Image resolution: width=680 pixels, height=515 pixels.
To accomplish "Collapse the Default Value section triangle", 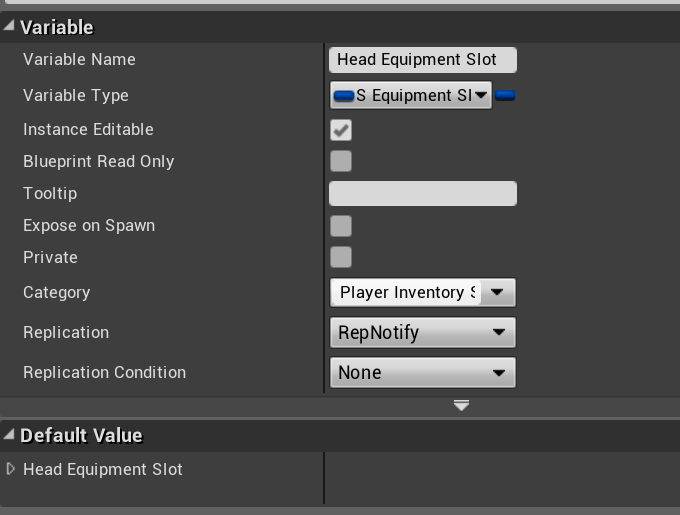I will pos(9,435).
